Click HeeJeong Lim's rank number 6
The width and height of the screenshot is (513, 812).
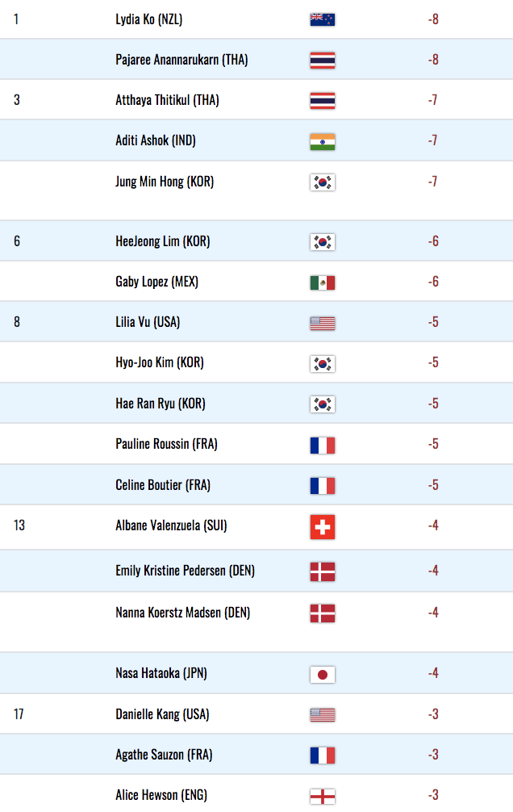coord(17,241)
